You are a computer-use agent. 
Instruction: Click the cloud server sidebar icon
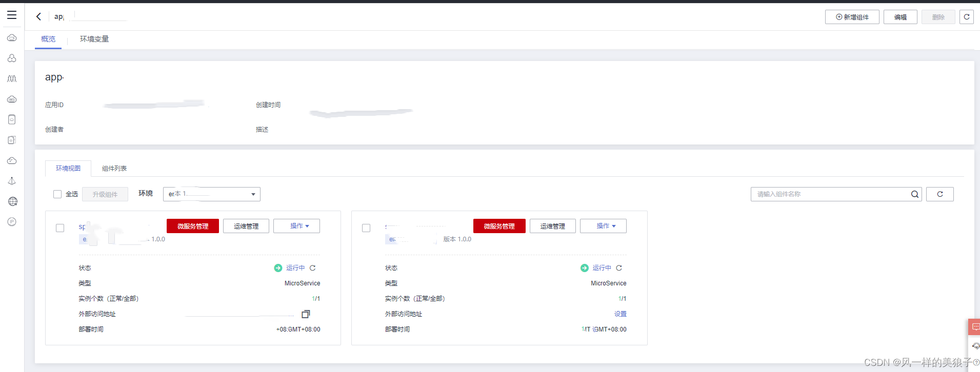pos(12,38)
